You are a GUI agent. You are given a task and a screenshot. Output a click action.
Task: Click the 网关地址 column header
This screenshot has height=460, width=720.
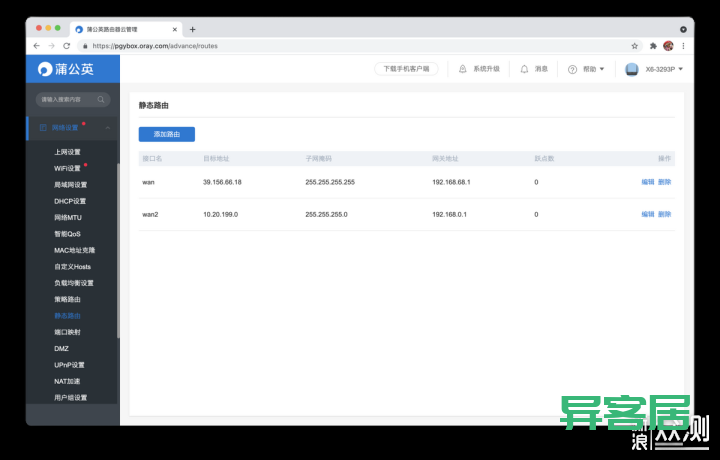[445, 158]
